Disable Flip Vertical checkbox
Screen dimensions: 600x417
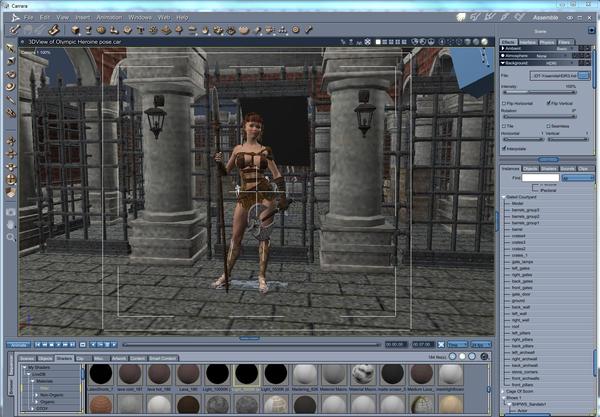pos(549,103)
